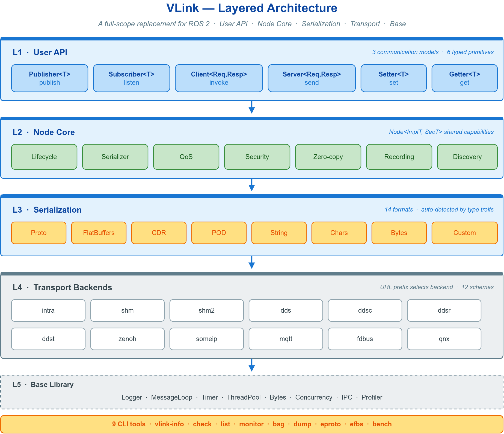The height and width of the screenshot is (434, 504).
Task: Click the mqtt transport backend box
Action: tap(286, 339)
